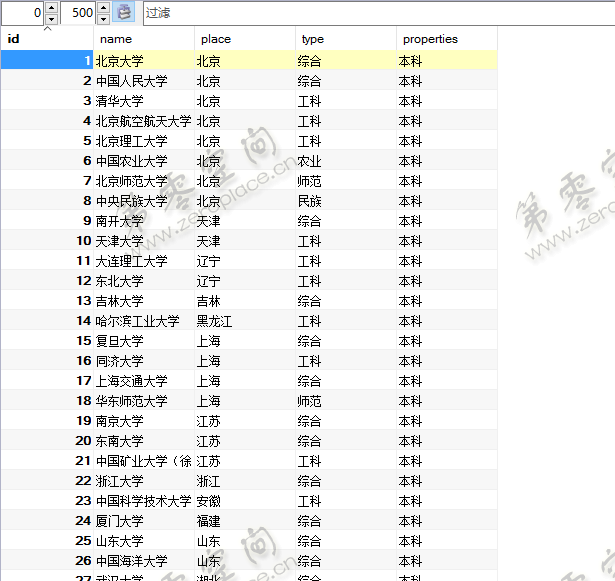
Task: Sort by the name column header
Action: (x=144, y=39)
